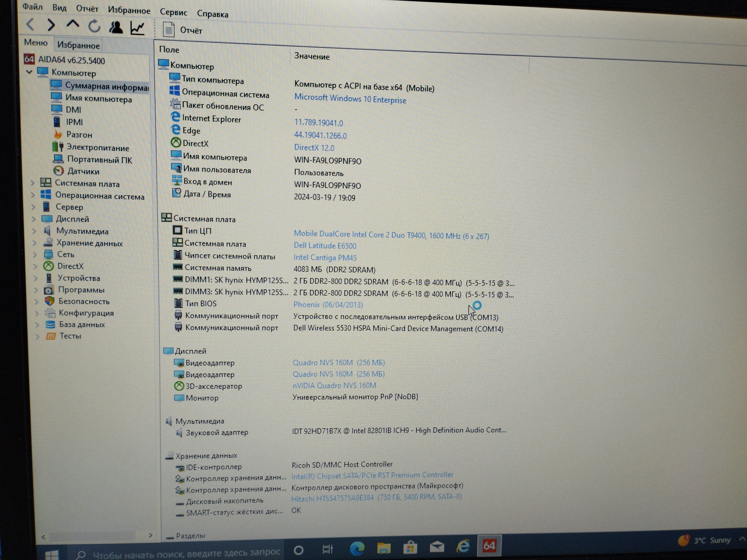Click the База данных icon
Viewport: 747px width, 560px height.
click(x=50, y=324)
